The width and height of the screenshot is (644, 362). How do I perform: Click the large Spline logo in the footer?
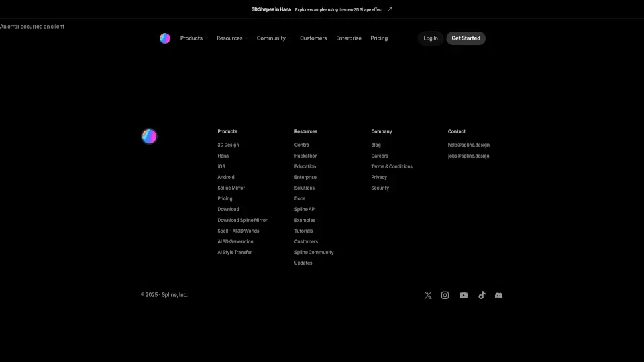[149, 136]
